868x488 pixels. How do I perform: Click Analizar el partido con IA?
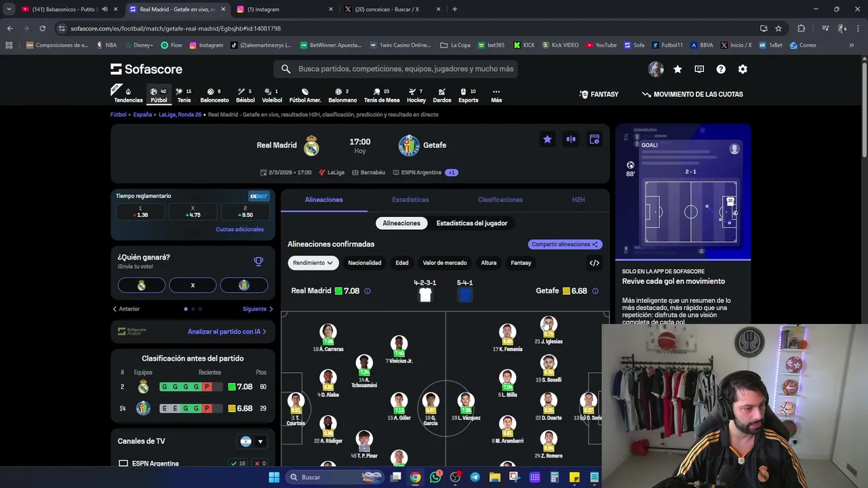click(227, 332)
